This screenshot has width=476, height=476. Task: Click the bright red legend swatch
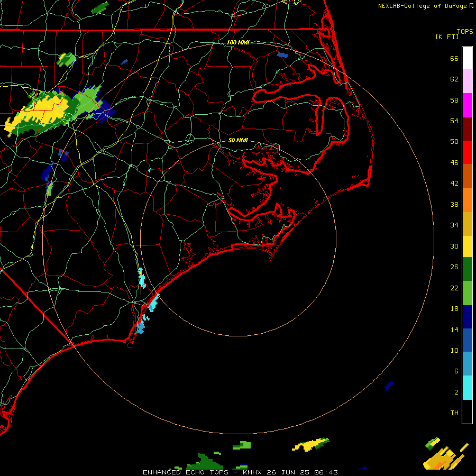point(467,152)
